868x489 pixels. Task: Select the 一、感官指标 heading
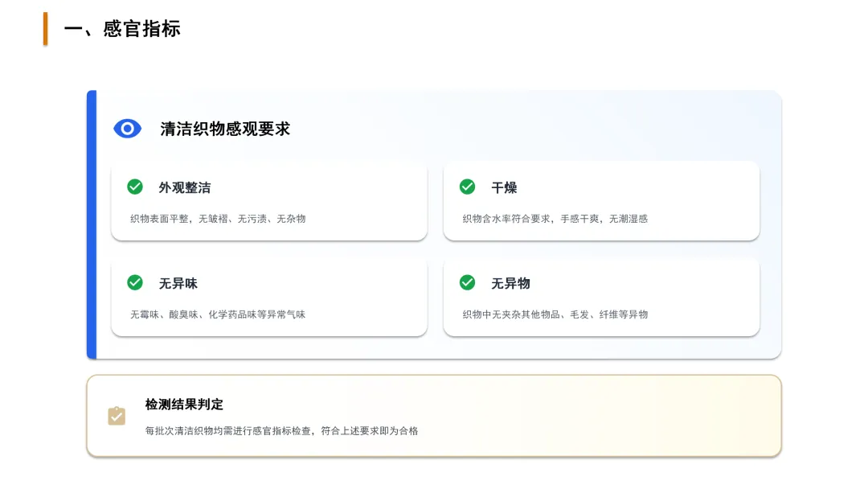coord(122,29)
